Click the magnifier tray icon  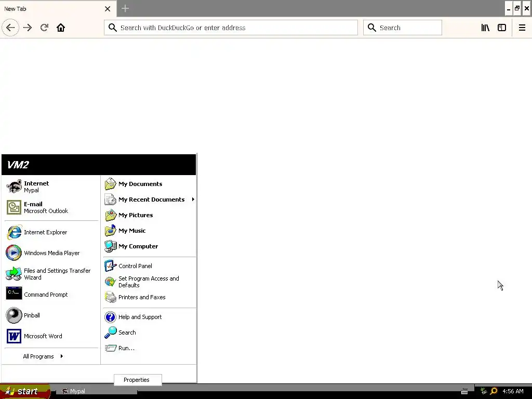tap(494, 391)
